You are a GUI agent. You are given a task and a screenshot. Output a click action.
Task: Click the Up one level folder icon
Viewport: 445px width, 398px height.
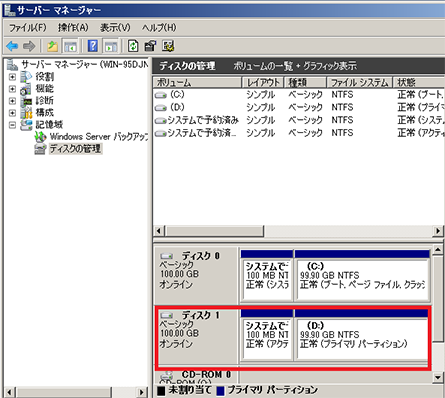coord(52,46)
